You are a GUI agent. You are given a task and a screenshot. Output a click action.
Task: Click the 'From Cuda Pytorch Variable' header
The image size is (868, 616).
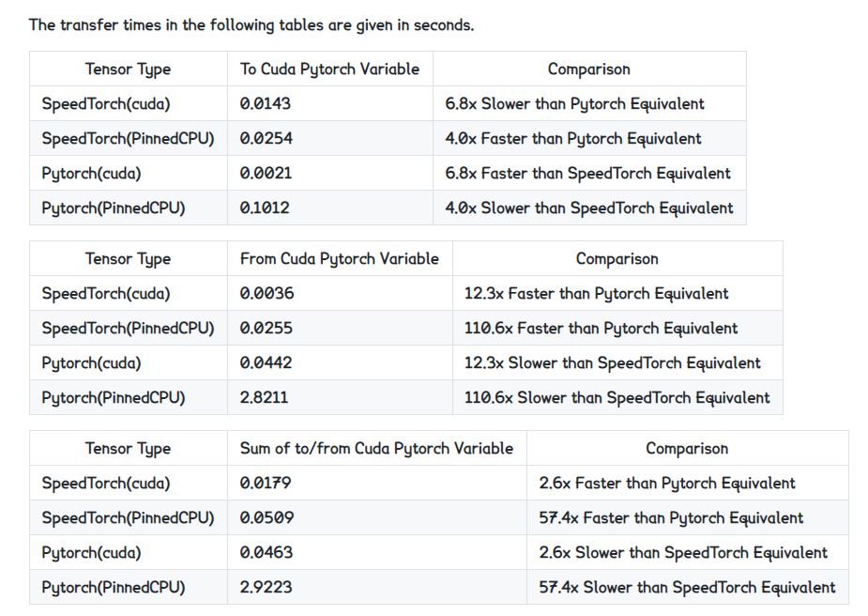pos(340,258)
